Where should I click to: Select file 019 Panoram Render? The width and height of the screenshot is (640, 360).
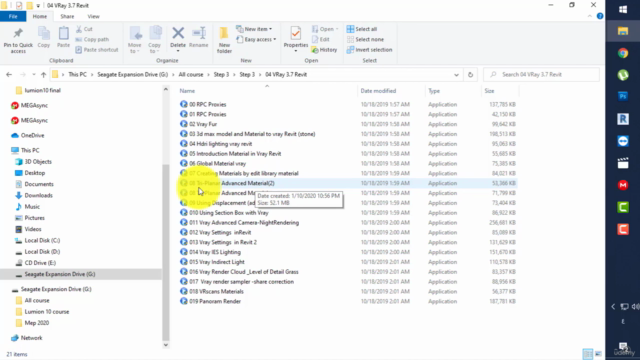coord(215,301)
